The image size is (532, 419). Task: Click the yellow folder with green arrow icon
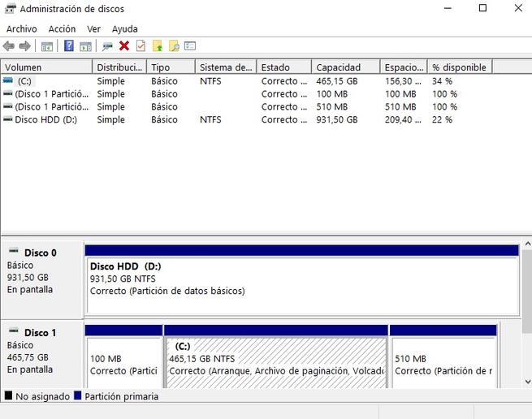point(158,45)
